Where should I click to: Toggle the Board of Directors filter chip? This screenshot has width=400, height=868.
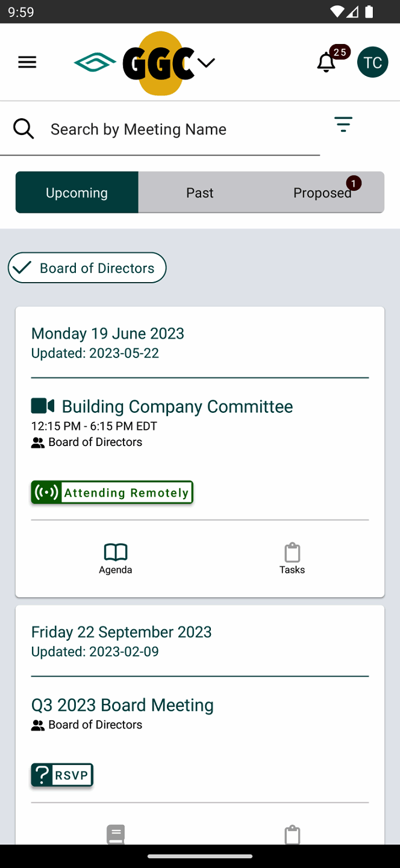(x=87, y=268)
